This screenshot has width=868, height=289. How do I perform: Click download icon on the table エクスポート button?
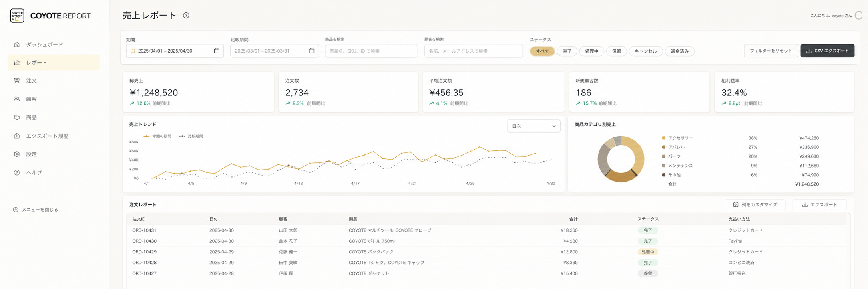coord(805,205)
